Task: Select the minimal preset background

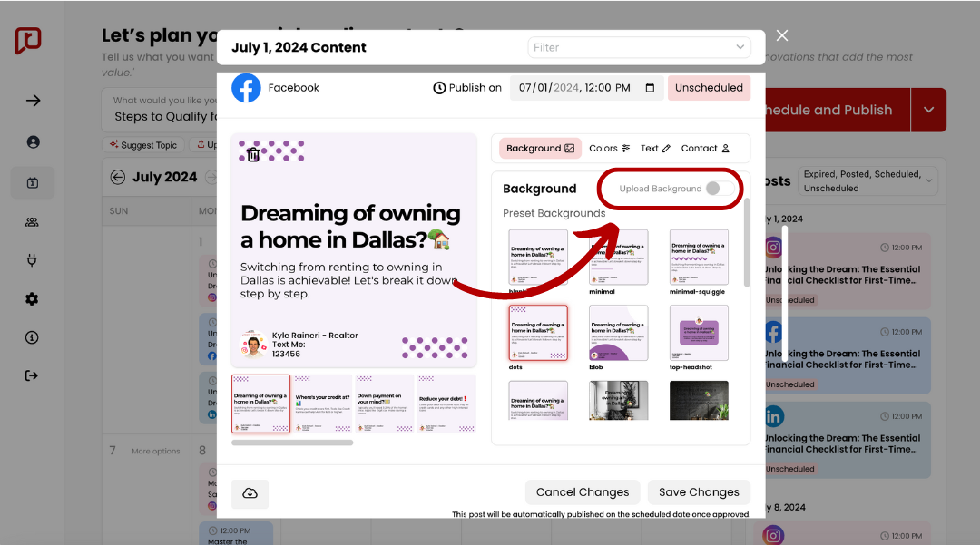Action: click(618, 258)
